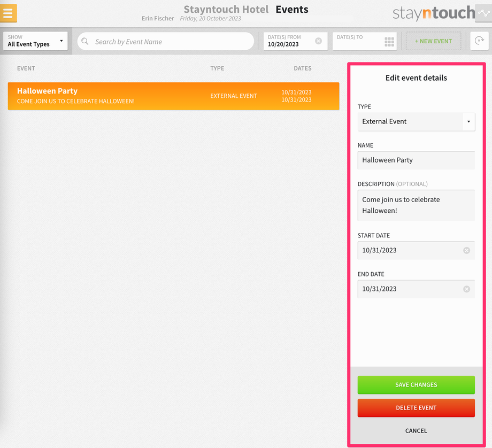Expand the Type External Event dropdown

(416, 122)
